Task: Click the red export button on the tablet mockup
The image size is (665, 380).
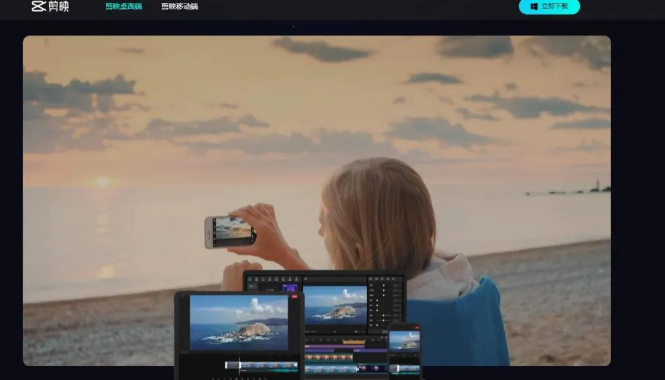Action: point(294,296)
